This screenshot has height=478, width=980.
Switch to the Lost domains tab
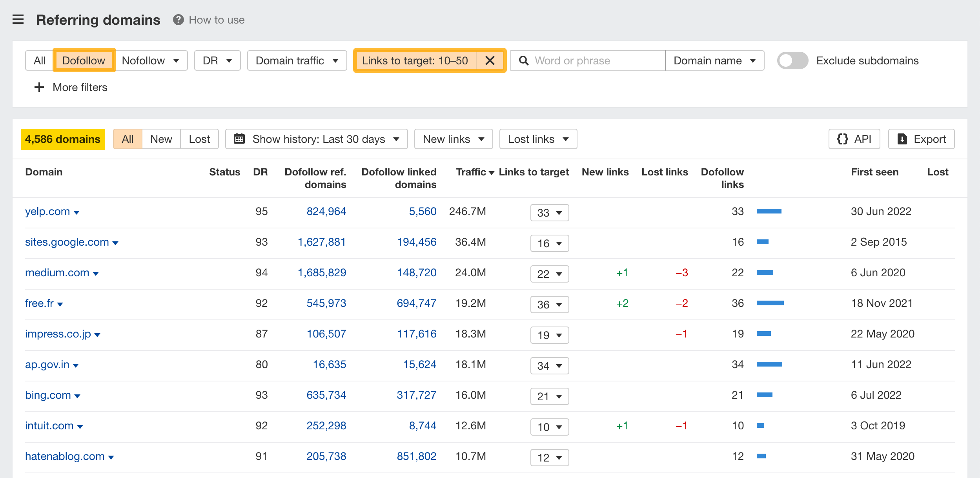[x=199, y=139]
